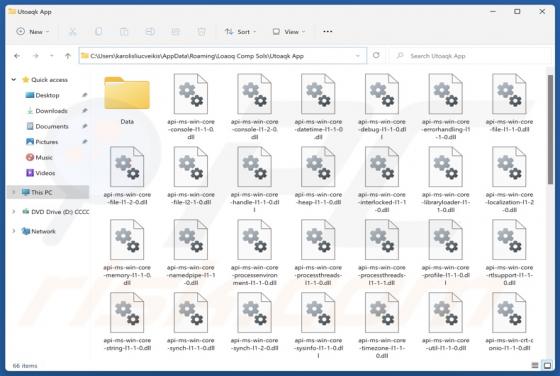Click the Search Utoaqk App field

(x=470, y=56)
